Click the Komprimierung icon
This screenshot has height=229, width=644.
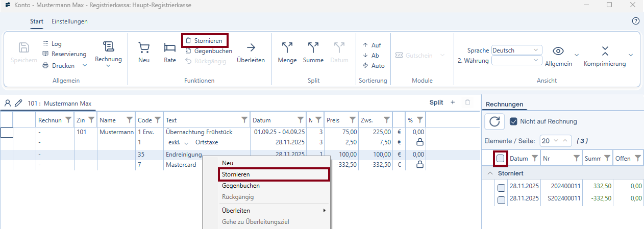605,51
